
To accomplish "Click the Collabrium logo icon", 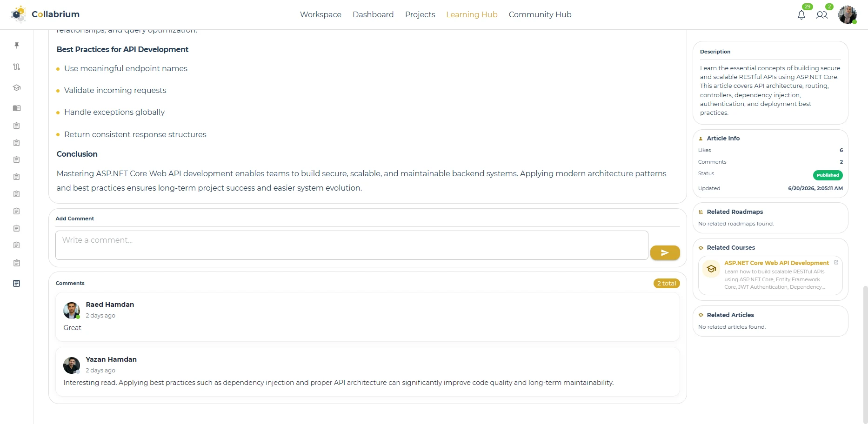I will (19, 14).
